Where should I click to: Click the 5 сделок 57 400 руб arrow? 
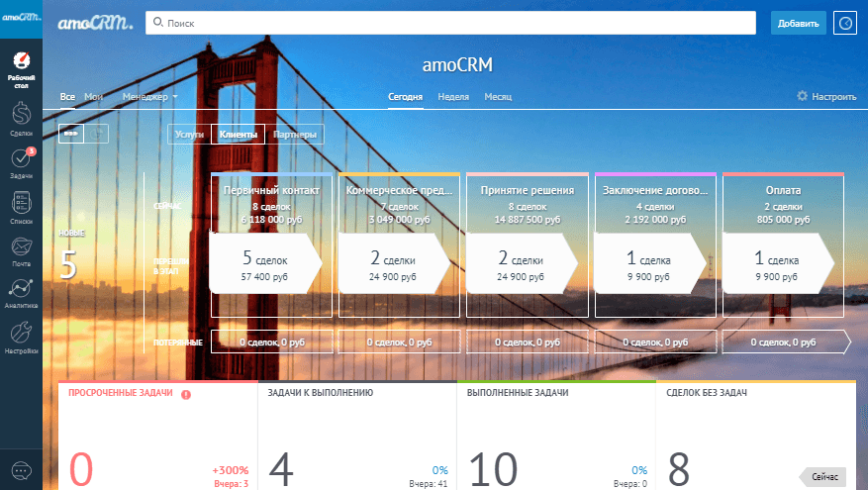click(265, 263)
